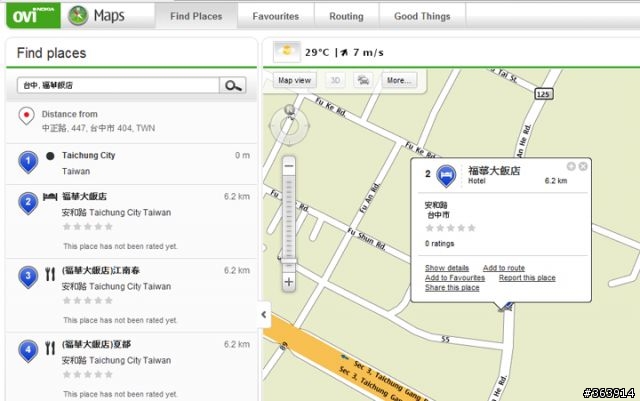The image size is (640, 401).
Task: Click the Add to Favourites link
Action: pyautogui.click(x=455, y=278)
